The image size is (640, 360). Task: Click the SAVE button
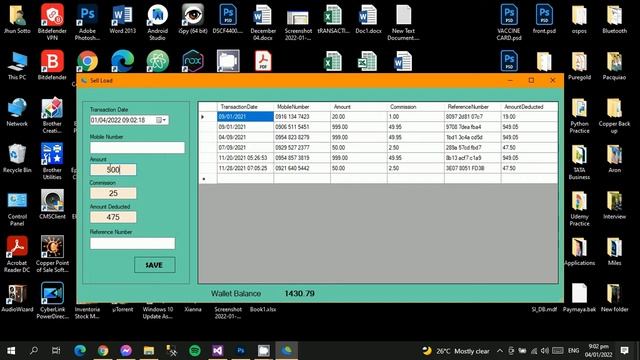tap(155, 265)
